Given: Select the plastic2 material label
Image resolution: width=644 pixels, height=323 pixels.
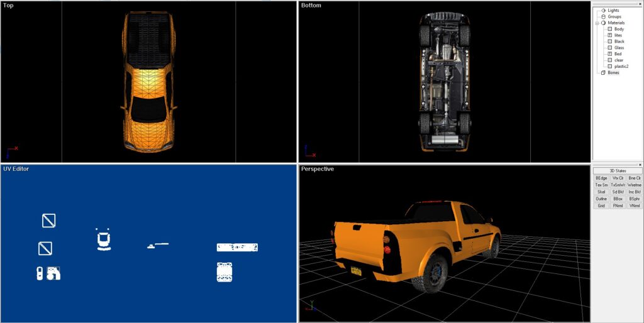Looking at the screenshot, I should 621,66.
